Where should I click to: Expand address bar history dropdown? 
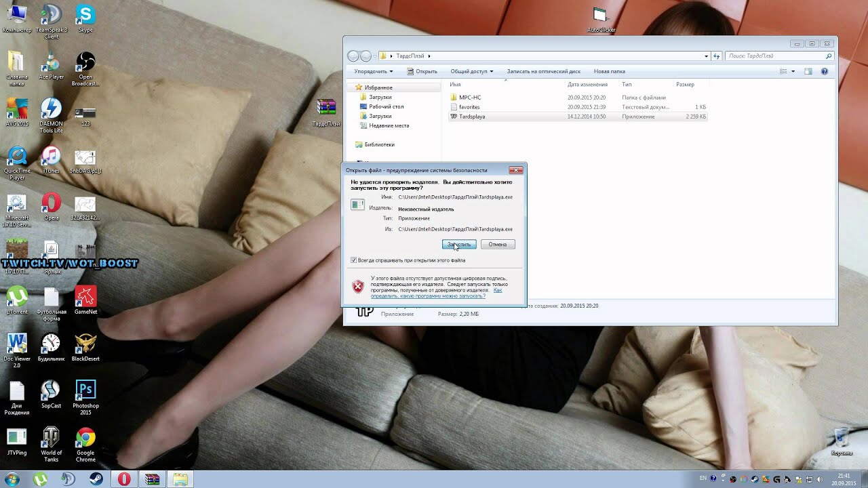coord(707,56)
